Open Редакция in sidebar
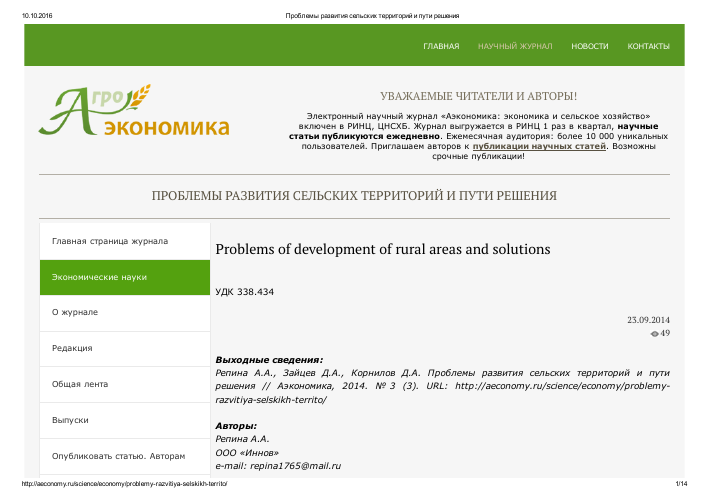This screenshot has height=502, width=709. tap(72, 348)
